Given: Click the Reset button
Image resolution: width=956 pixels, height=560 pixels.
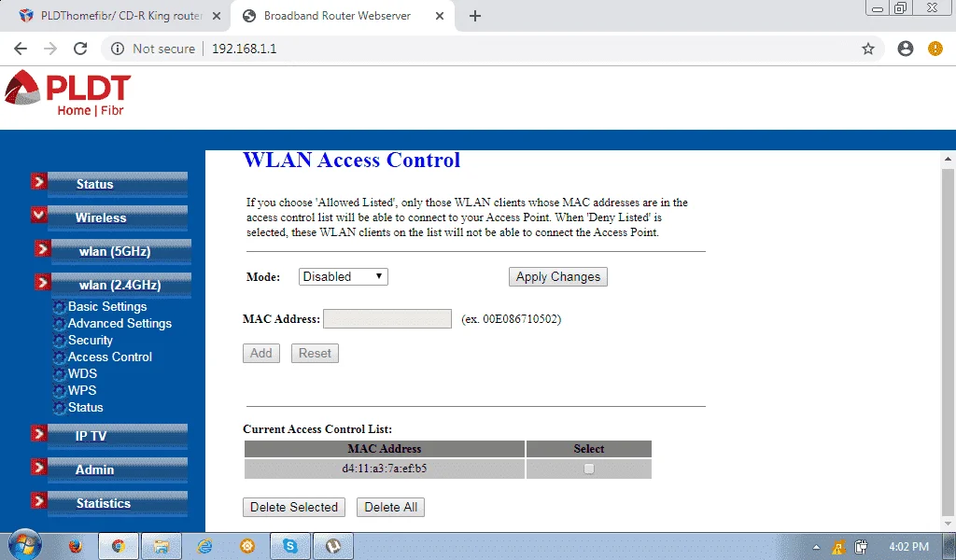Looking at the screenshot, I should (315, 354).
